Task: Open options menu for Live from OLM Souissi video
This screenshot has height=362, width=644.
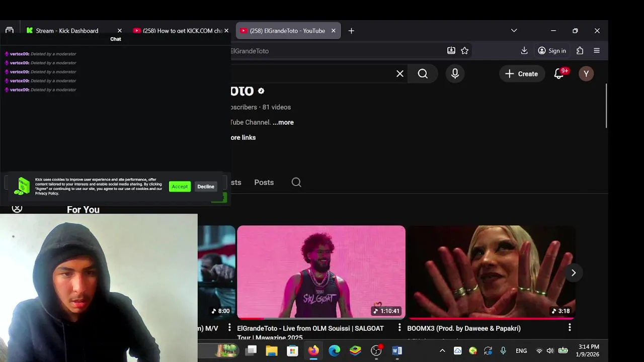Action: coord(399,328)
